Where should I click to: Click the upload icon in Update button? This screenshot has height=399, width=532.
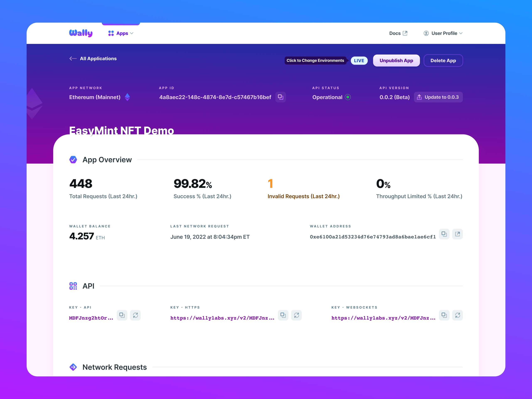419,97
